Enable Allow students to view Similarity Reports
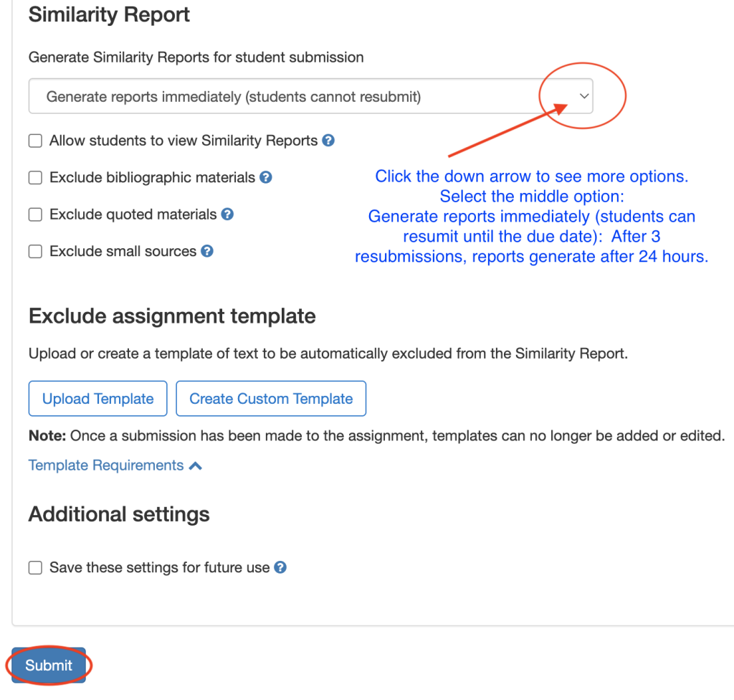Viewport: 734px width, 700px height. click(x=35, y=141)
